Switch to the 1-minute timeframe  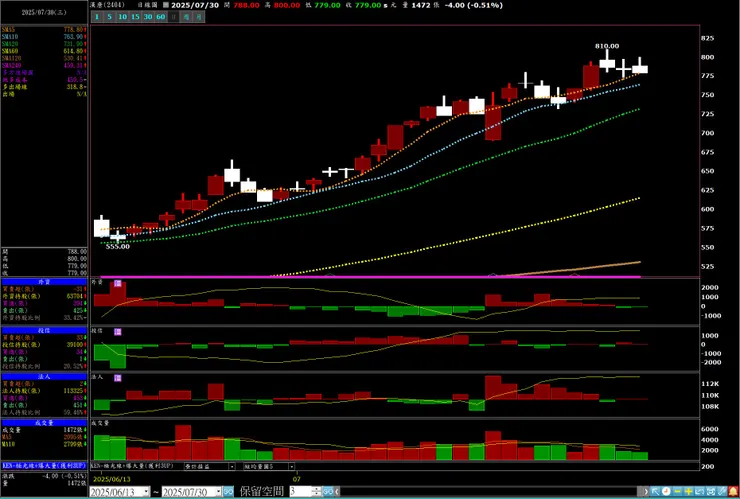click(97, 17)
